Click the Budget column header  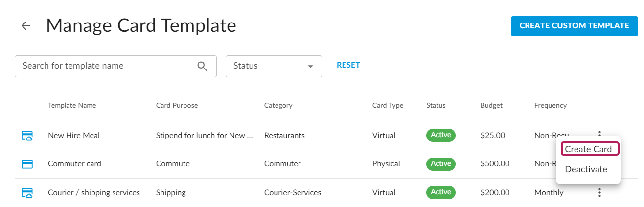pyautogui.click(x=491, y=105)
